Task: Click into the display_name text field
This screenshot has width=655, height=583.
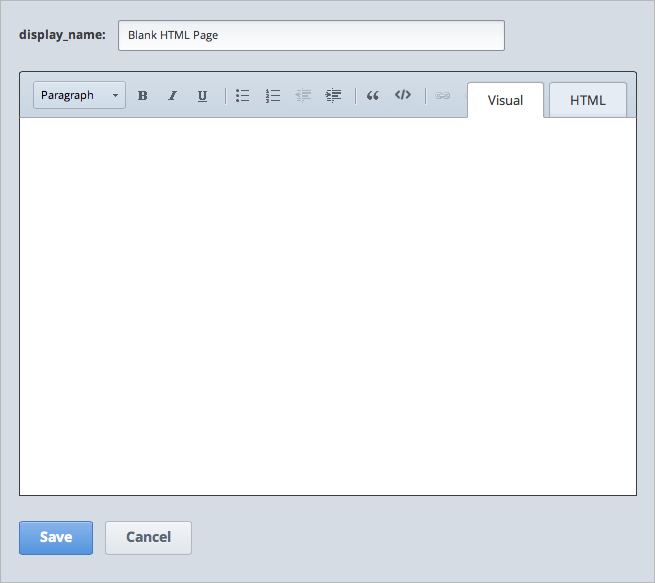Action: [x=311, y=35]
